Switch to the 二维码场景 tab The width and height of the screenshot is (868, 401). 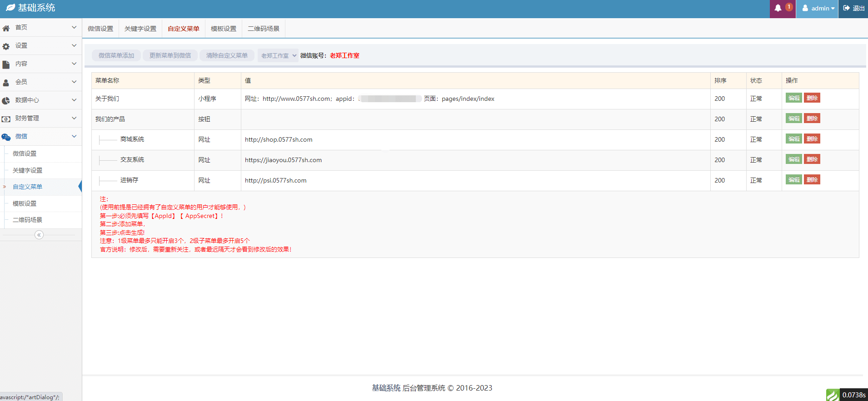point(264,29)
